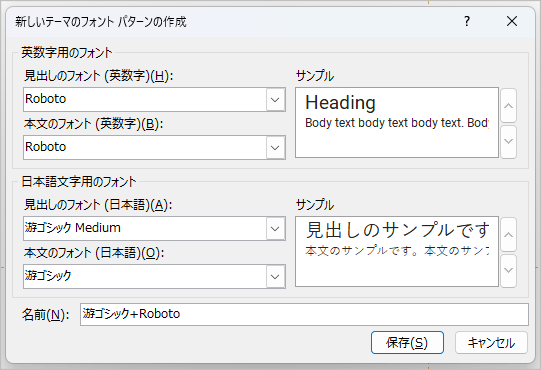
Task: Click the 見出しのフォント (英数字) Roboto field
Action: (154, 99)
